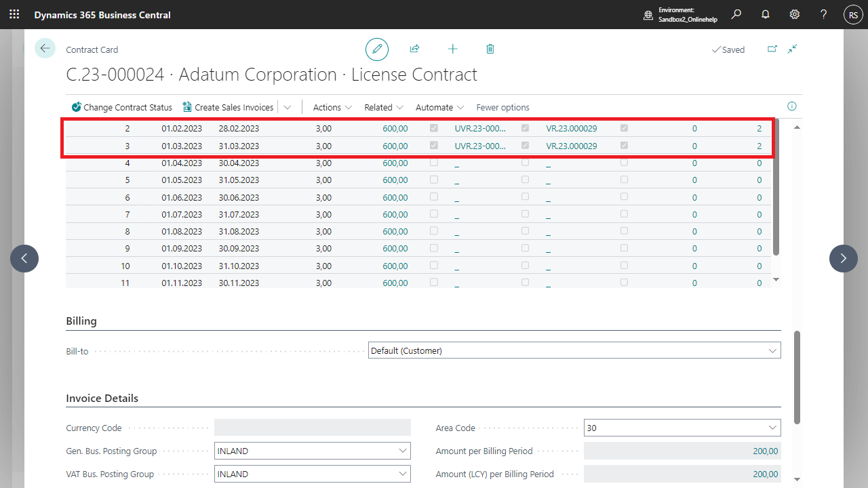Click the search magnifier icon

click(x=736, y=14)
